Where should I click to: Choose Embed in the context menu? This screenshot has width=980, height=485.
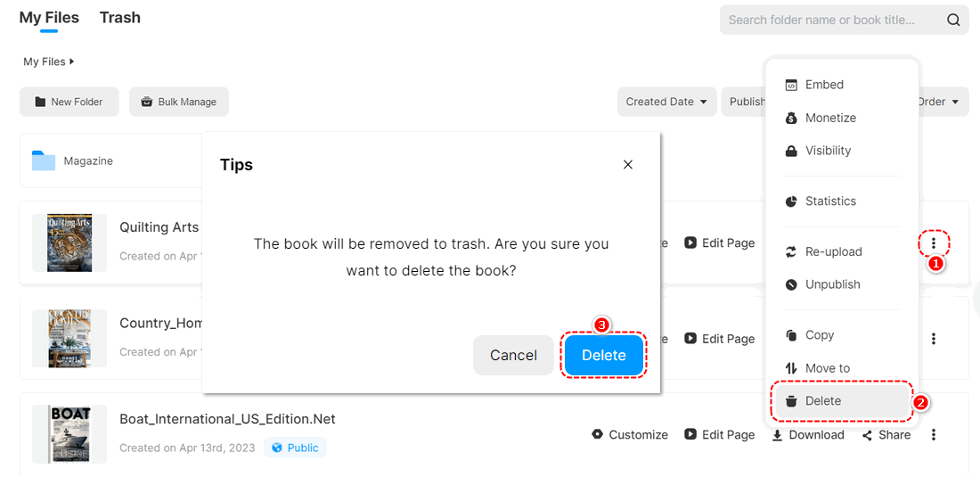[x=823, y=85]
